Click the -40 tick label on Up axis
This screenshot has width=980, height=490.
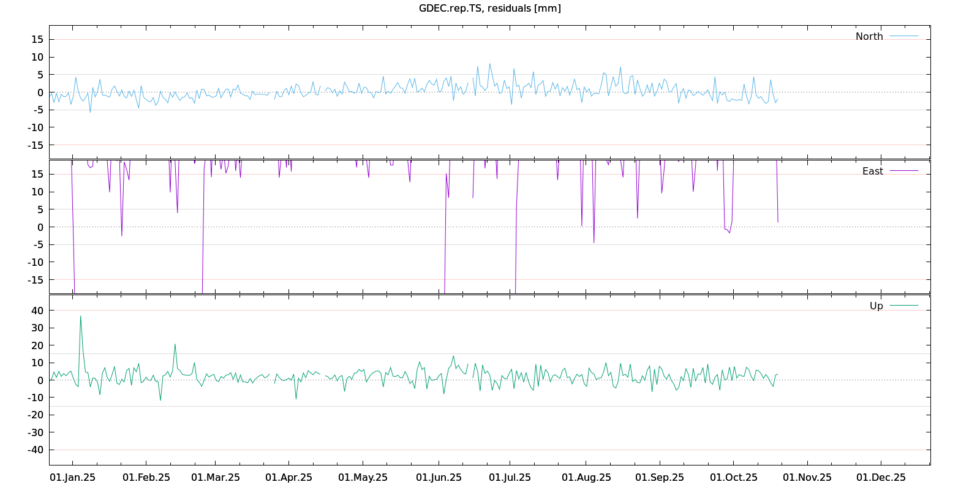coord(36,450)
